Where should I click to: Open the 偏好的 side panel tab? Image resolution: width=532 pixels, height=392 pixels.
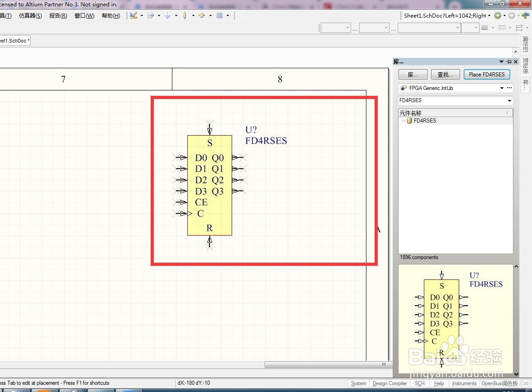(x=526, y=44)
